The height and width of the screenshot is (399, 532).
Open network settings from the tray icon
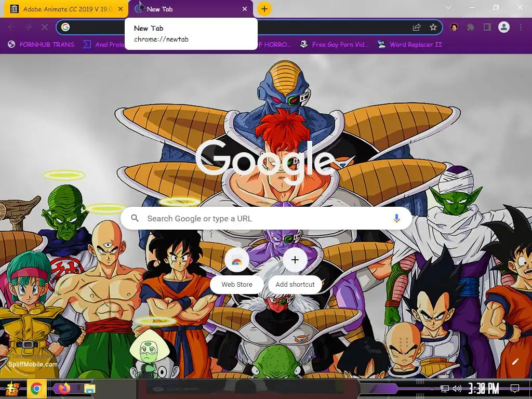pyautogui.click(x=444, y=389)
